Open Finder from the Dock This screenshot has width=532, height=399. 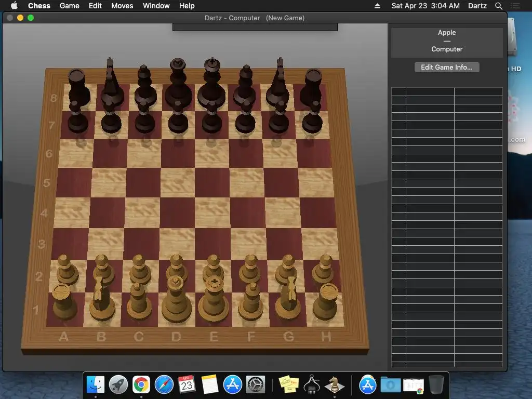click(96, 384)
